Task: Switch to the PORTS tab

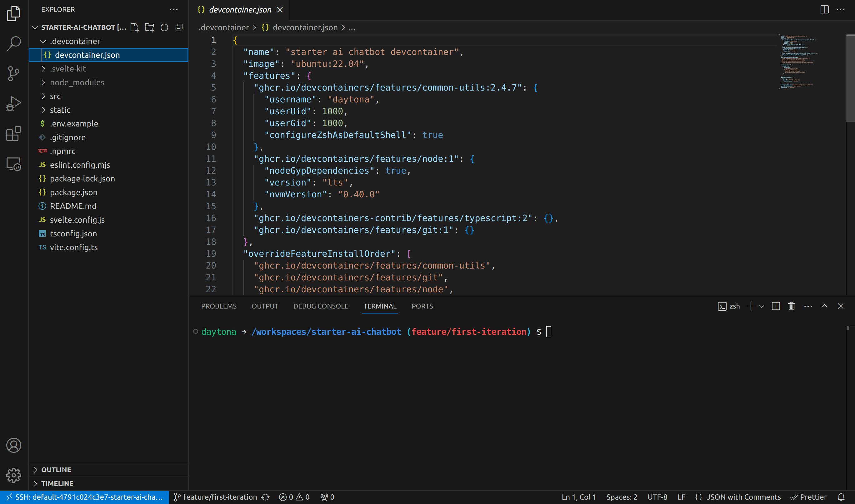Action: [422, 306]
